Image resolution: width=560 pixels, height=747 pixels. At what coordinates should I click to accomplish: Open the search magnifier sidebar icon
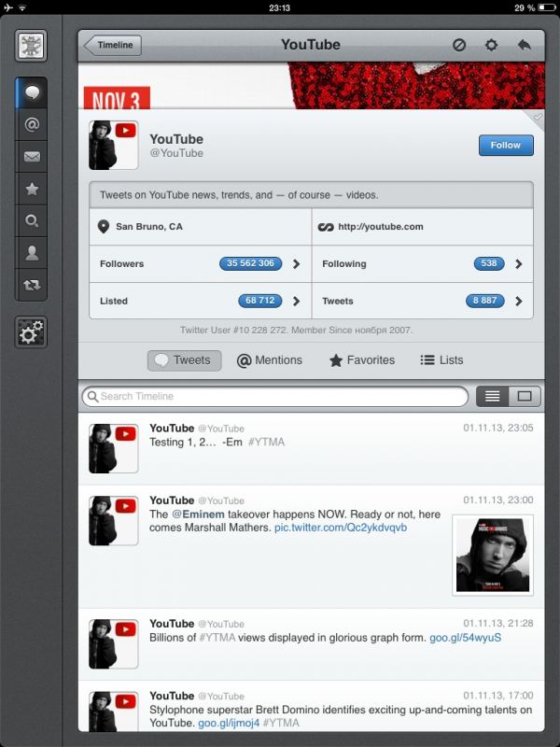pyautogui.click(x=32, y=221)
